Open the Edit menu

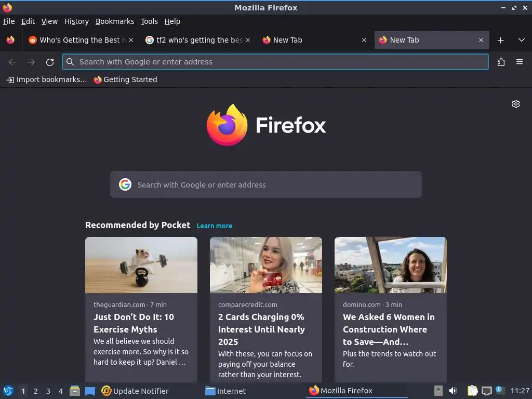tap(28, 21)
